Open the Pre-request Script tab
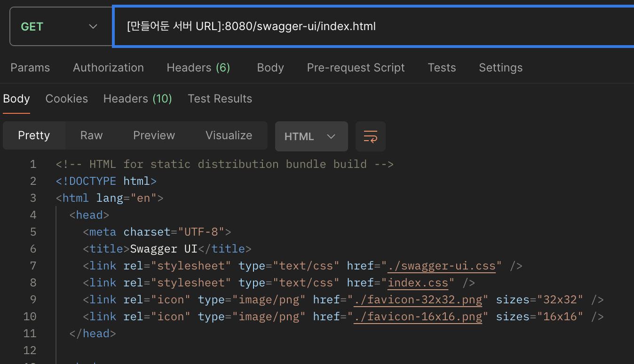The image size is (634, 364). [356, 68]
